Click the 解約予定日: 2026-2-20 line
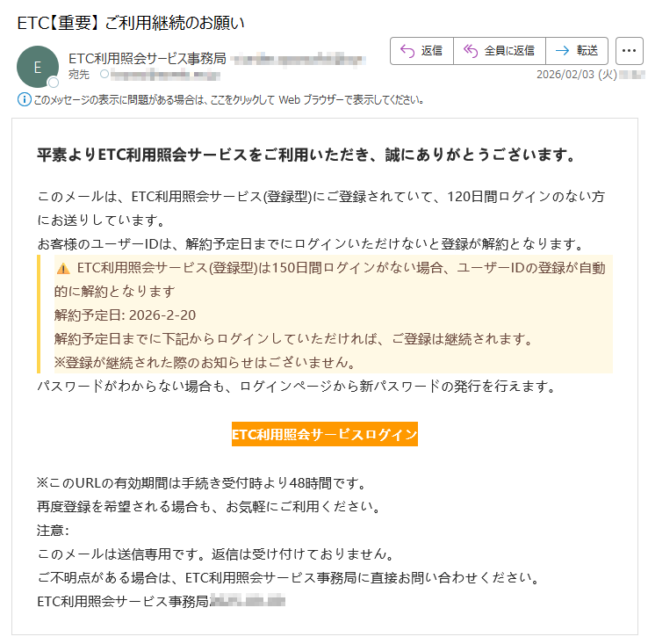Image resolution: width=648 pixels, height=644 pixels. 125,315
